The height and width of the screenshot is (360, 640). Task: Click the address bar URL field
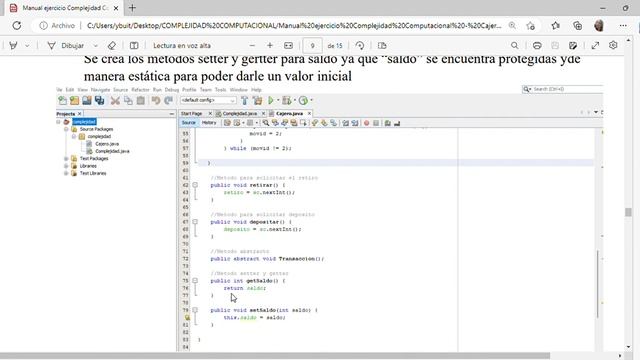pyautogui.click(x=294, y=25)
